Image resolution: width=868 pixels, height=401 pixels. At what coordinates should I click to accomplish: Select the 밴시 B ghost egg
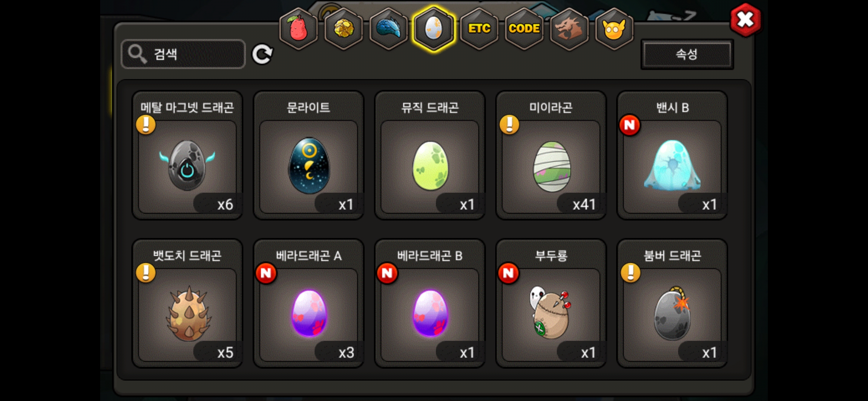672,156
